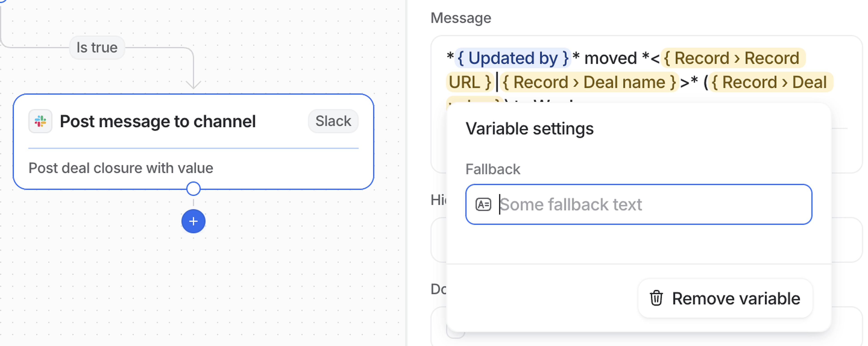The height and width of the screenshot is (346, 868).
Task: Open the "Record > Record URL" variable chip
Action: [x=733, y=58]
